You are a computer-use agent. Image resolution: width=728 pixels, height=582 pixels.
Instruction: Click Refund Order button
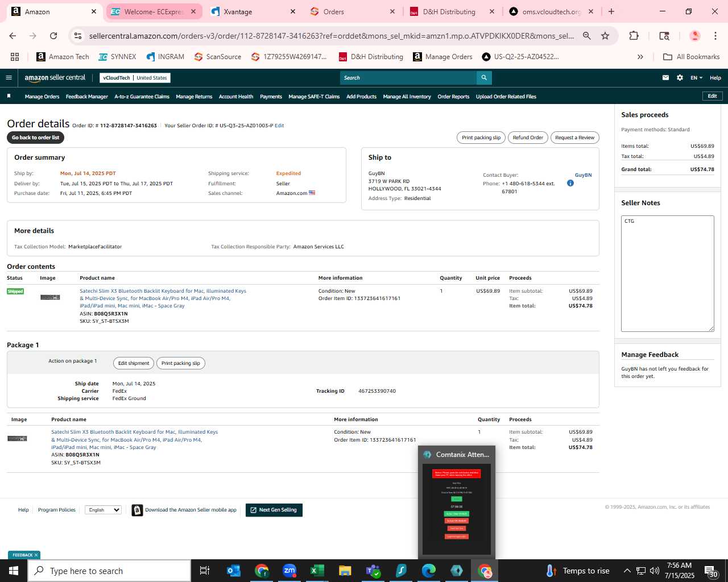[528, 138]
